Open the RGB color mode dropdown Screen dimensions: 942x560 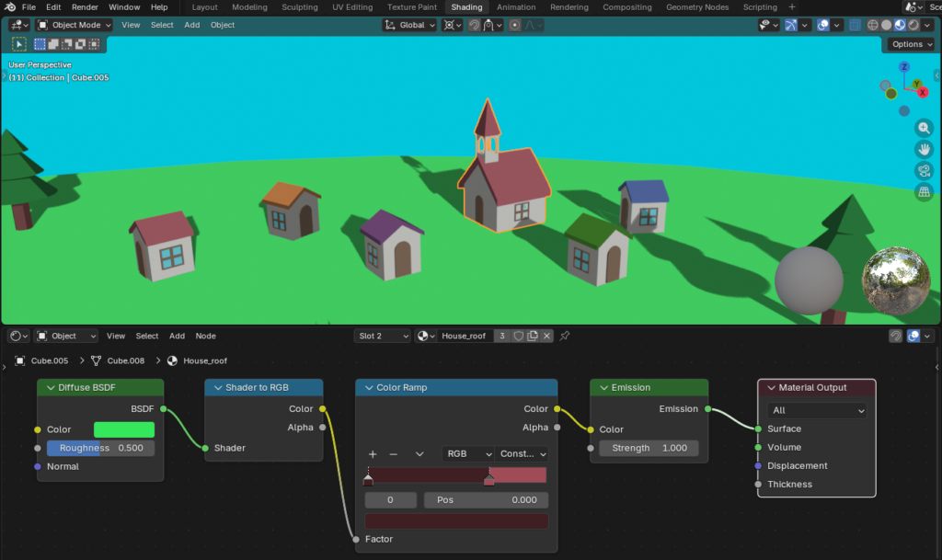coord(468,454)
